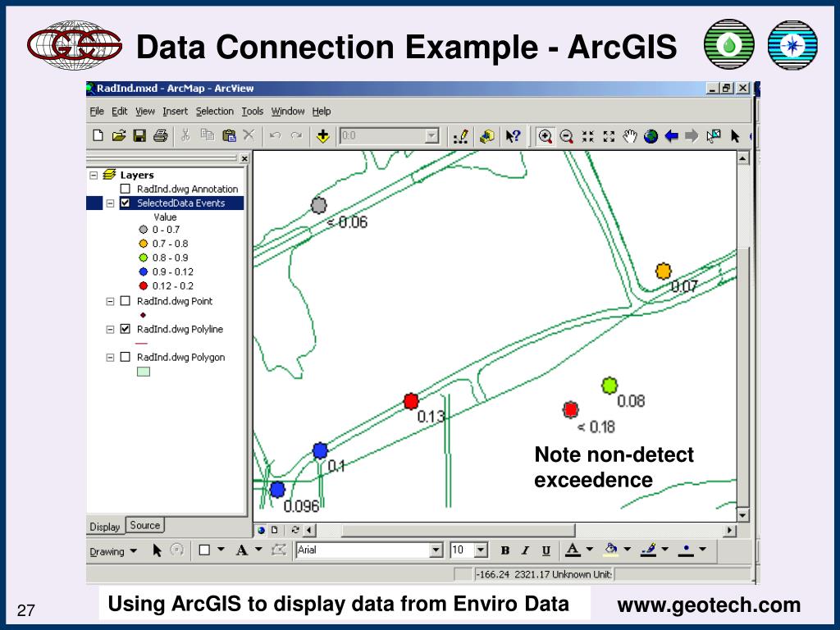
Task: Click the Cut scissors icon
Action: (185, 135)
